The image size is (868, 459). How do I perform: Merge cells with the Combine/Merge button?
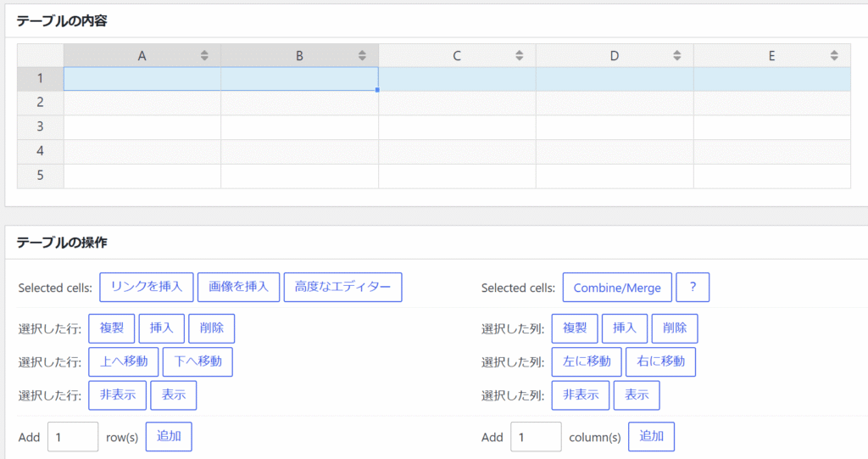[617, 288]
